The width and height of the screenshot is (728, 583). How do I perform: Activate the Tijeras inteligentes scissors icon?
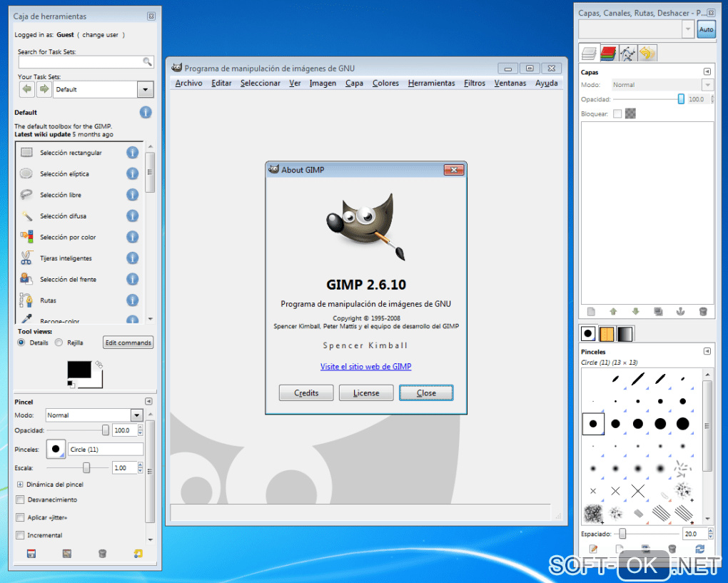[x=26, y=258]
